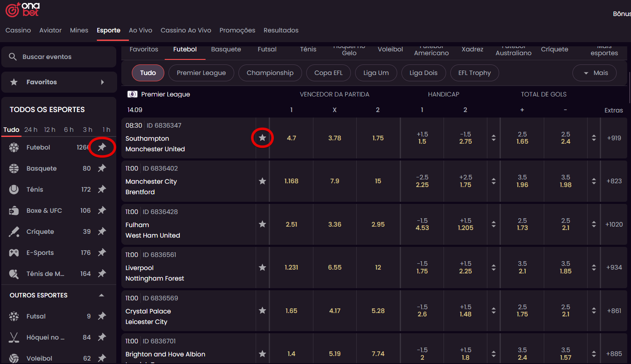Change total goals line for Southampton match
The image size is (631, 364).
[594, 138]
